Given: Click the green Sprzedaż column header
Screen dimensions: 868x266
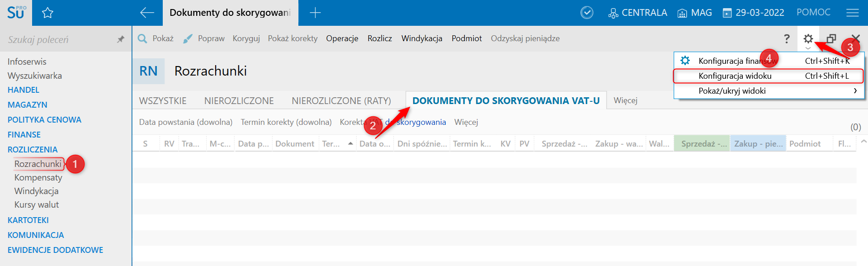Looking at the screenshot, I should [x=702, y=144].
